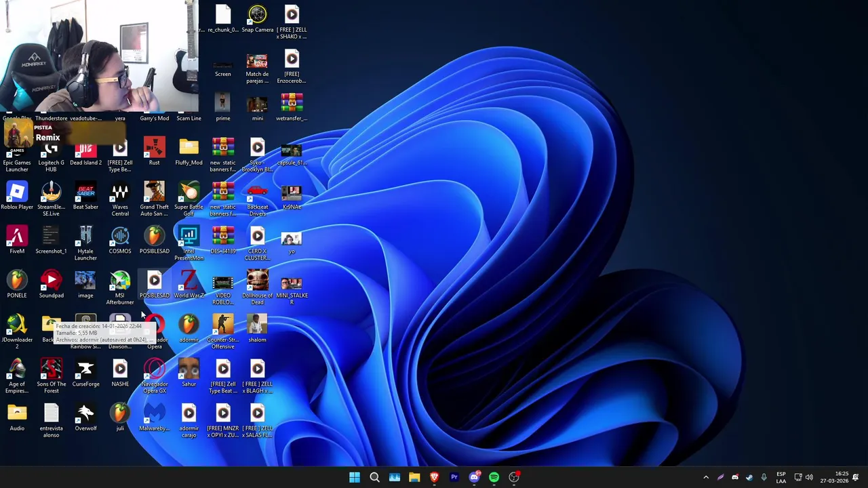
Task: Select the Counter-Strike Offensive shortcut
Action: point(223,332)
